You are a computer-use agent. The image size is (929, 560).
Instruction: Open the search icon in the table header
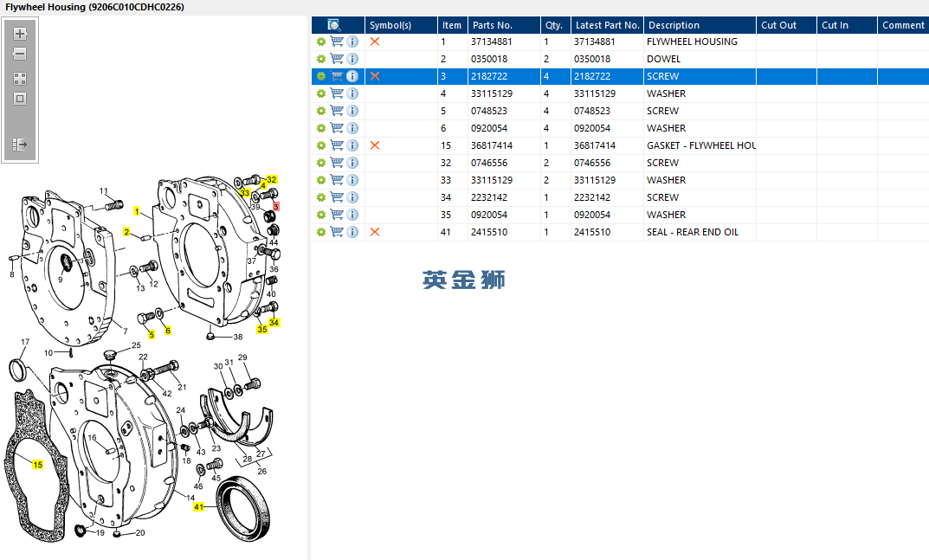333,25
